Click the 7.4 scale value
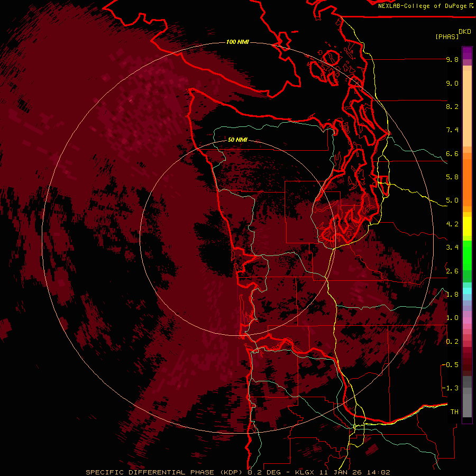 452,130
